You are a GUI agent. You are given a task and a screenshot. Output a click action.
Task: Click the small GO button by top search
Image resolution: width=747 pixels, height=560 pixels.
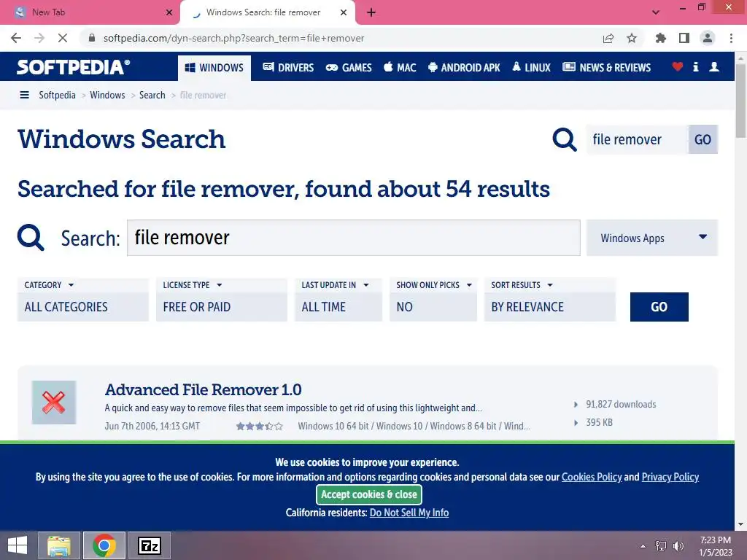point(703,139)
